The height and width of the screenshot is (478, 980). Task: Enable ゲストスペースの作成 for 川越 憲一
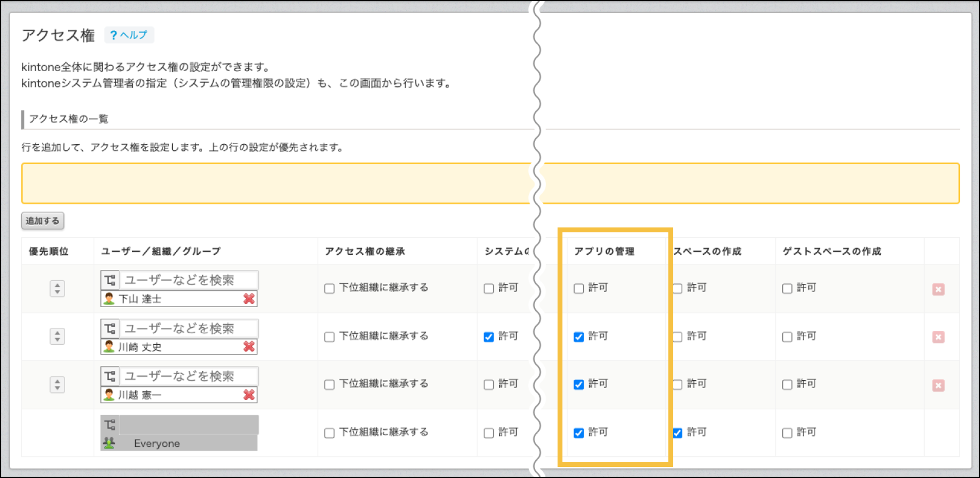(x=787, y=385)
